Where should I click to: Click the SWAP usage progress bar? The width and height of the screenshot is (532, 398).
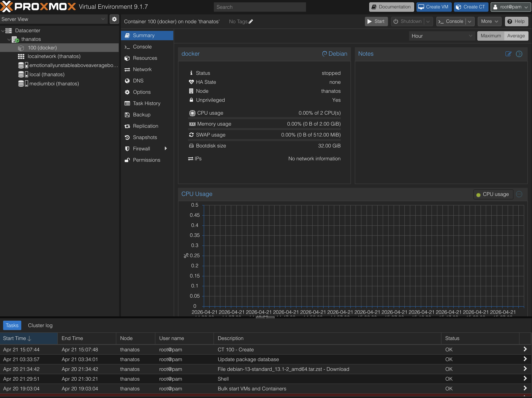tap(264, 140)
